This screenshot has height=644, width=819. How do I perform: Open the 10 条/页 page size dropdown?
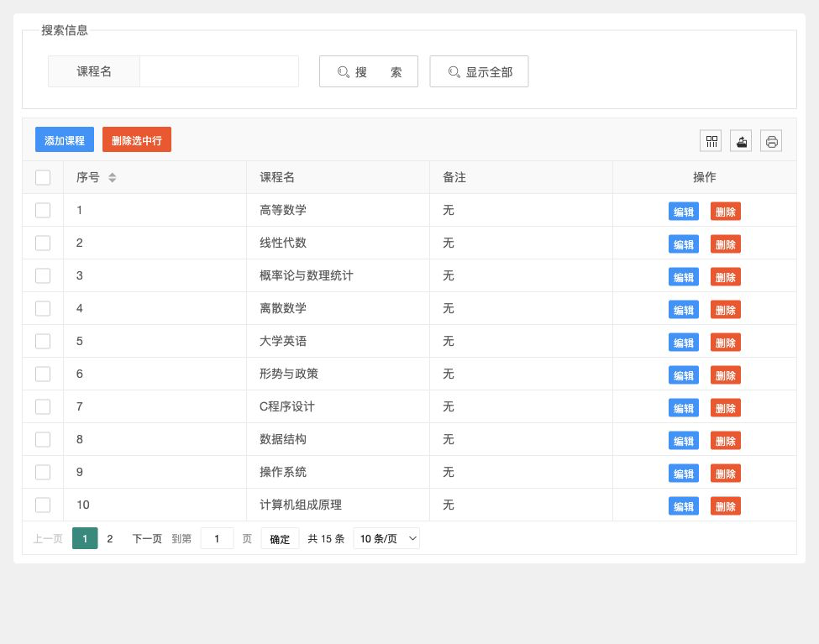coord(386,538)
